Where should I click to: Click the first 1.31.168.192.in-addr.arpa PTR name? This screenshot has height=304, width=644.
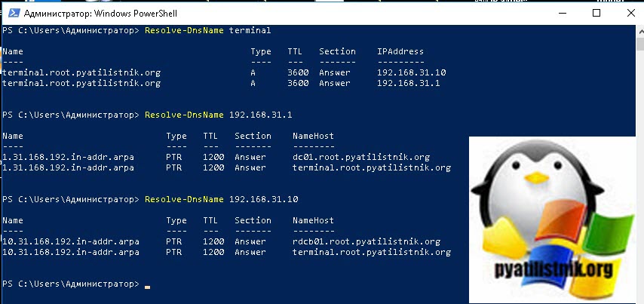click(x=68, y=157)
